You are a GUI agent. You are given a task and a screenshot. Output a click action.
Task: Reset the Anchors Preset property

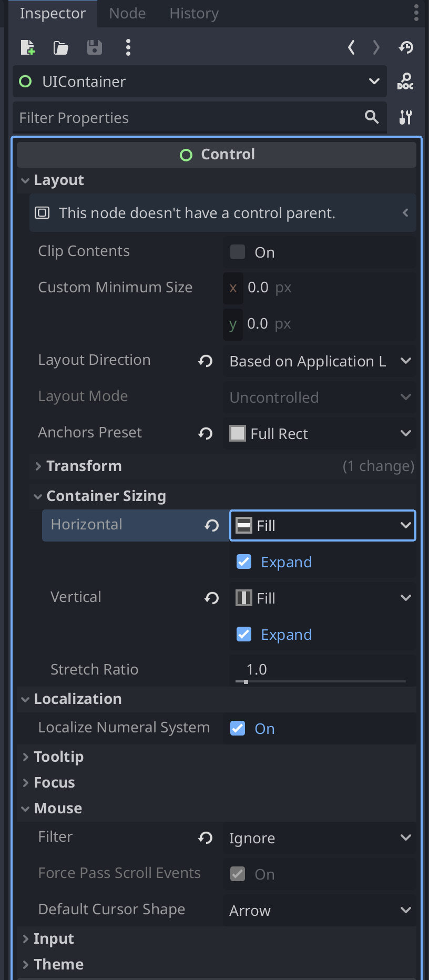206,433
